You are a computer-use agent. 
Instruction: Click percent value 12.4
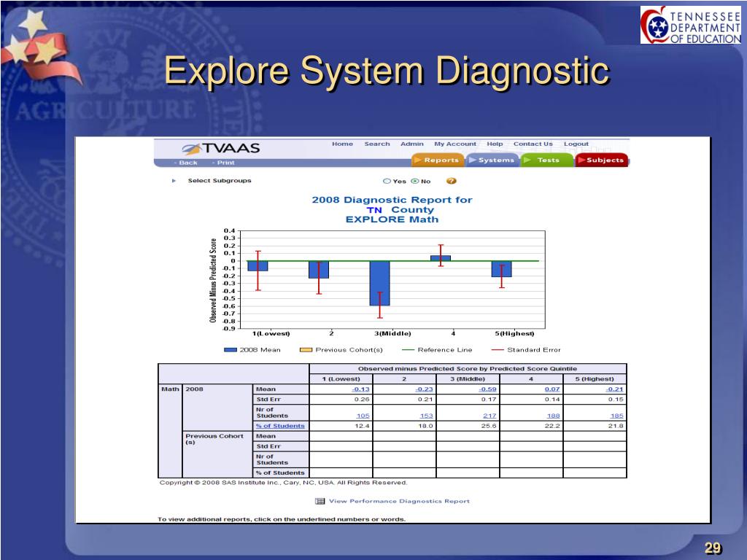[x=362, y=426]
